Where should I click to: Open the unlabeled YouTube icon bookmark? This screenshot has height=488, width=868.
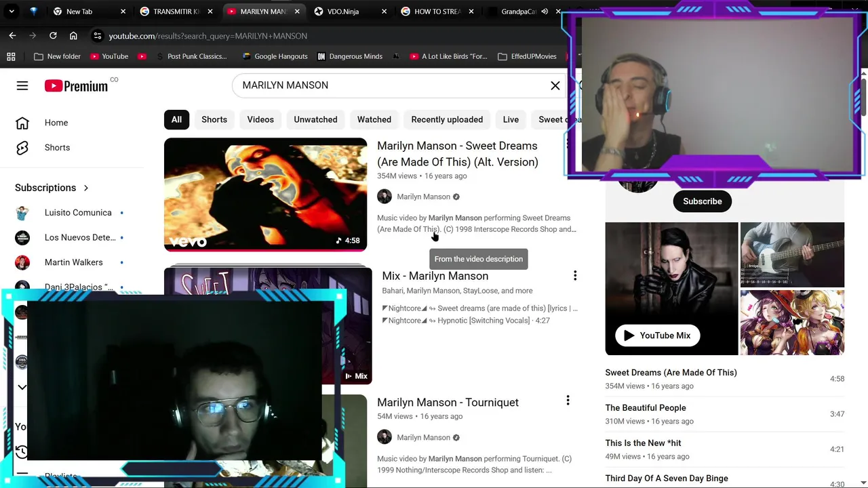point(142,56)
